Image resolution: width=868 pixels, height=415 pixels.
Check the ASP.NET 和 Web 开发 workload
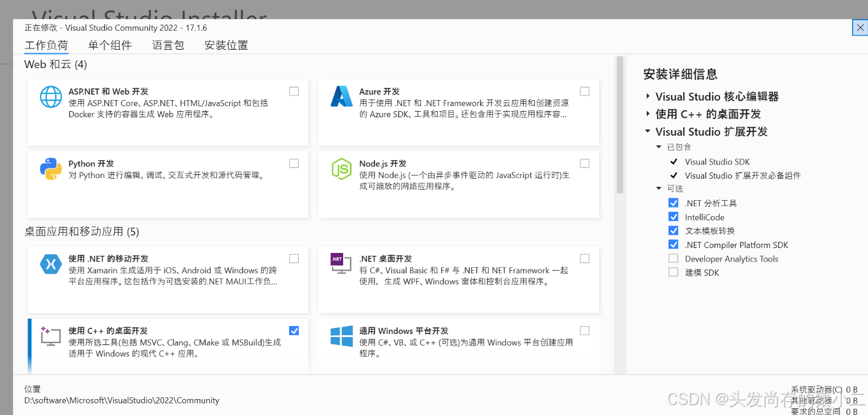tap(294, 91)
